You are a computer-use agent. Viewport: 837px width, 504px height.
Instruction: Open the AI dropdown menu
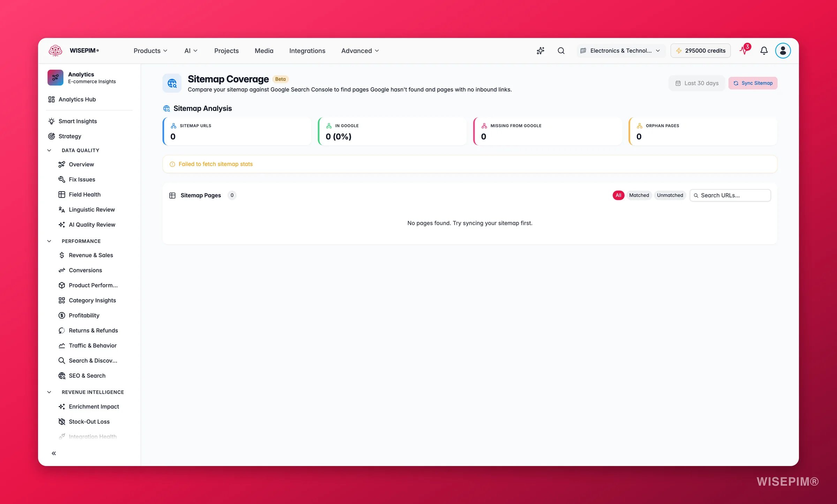point(191,51)
